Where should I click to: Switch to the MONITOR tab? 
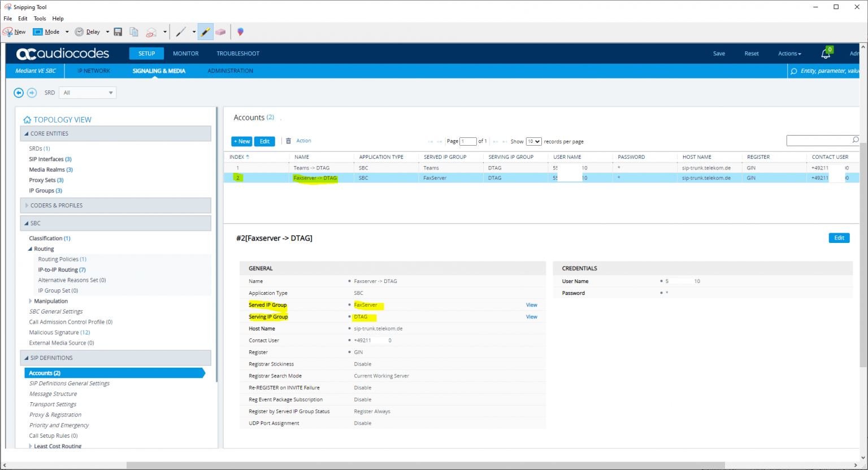(x=185, y=53)
